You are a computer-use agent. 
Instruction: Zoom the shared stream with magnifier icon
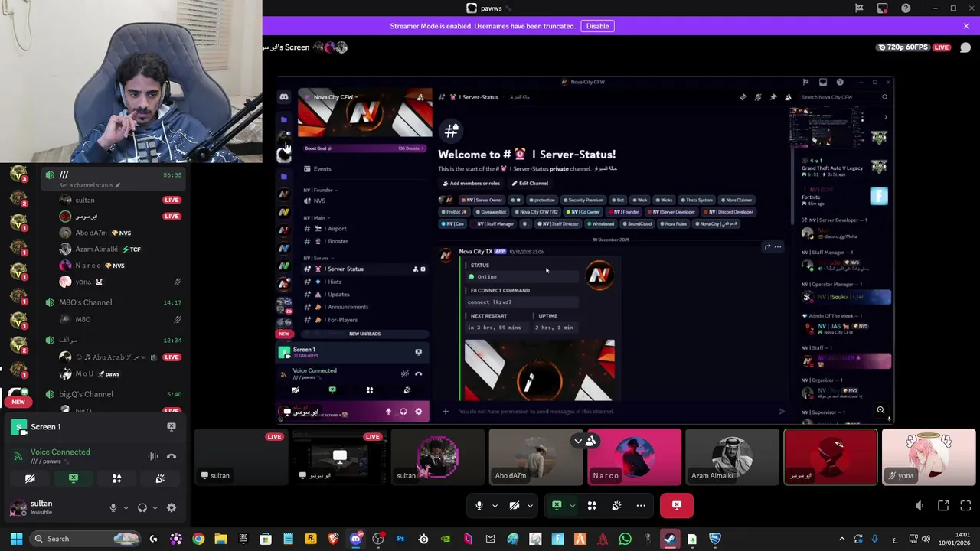881,411
